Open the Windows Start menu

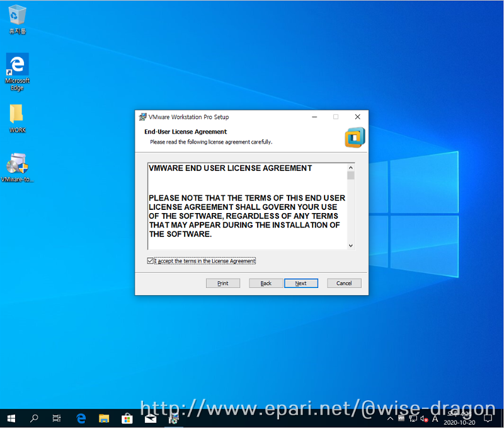click(11, 419)
